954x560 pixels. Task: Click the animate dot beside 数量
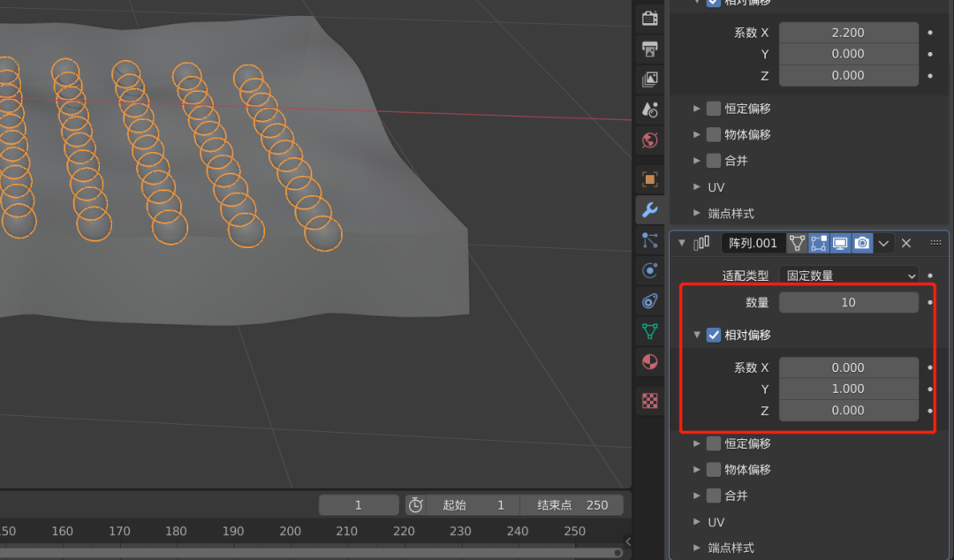(x=930, y=302)
